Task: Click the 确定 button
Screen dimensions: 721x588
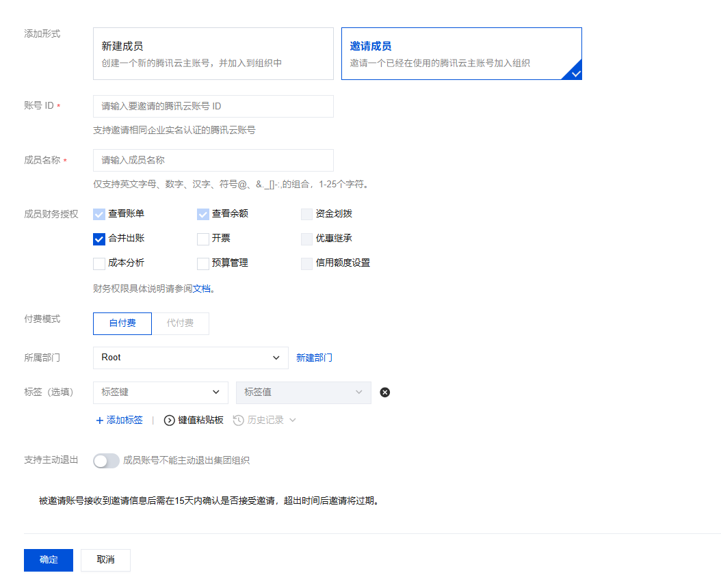Action: pos(49,560)
